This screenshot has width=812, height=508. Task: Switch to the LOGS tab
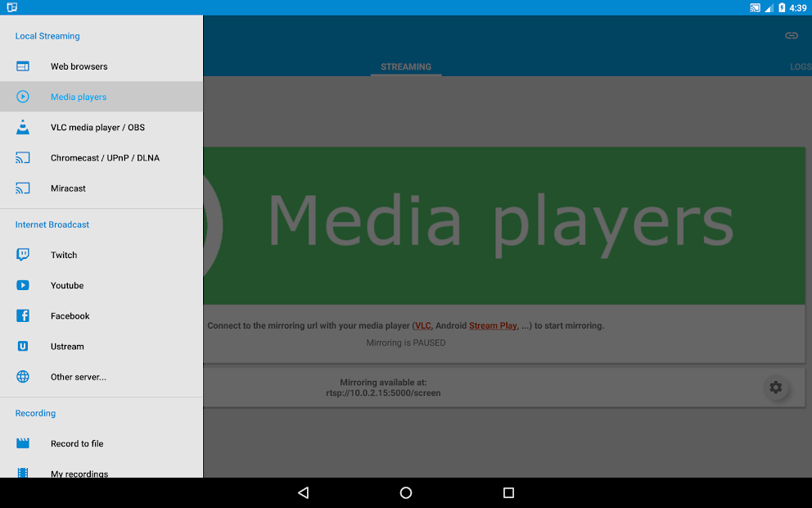point(800,66)
